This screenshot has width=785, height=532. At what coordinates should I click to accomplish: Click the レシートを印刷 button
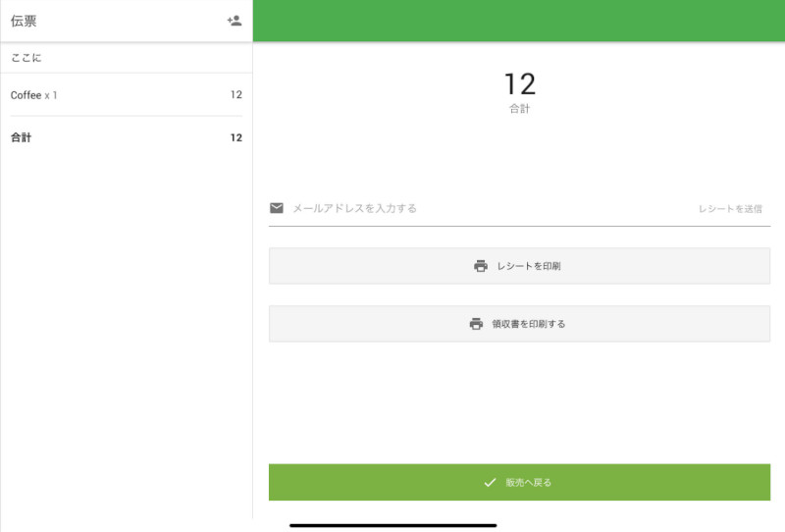(x=519, y=266)
